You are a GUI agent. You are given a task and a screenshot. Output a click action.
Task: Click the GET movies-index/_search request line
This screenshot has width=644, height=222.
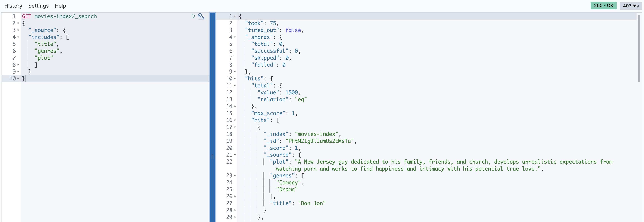[59, 16]
